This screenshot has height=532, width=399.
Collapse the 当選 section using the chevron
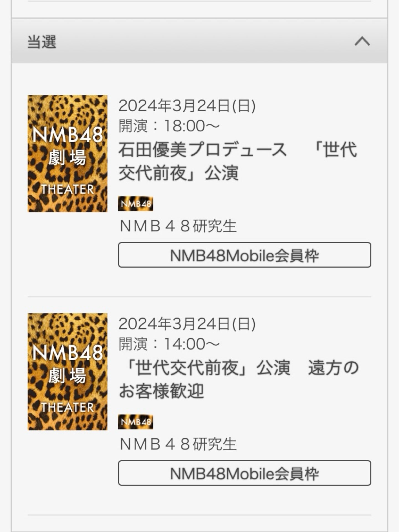point(362,42)
